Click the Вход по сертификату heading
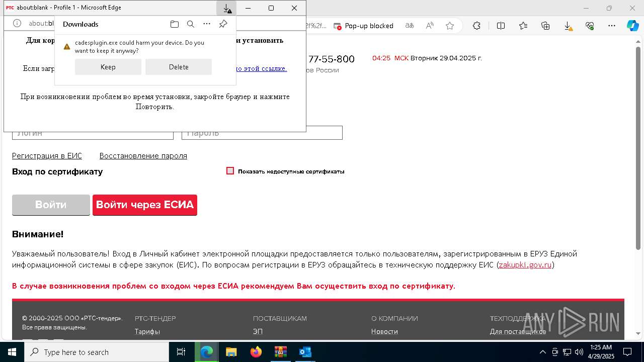The height and width of the screenshot is (362, 644). (x=57, y=171)
